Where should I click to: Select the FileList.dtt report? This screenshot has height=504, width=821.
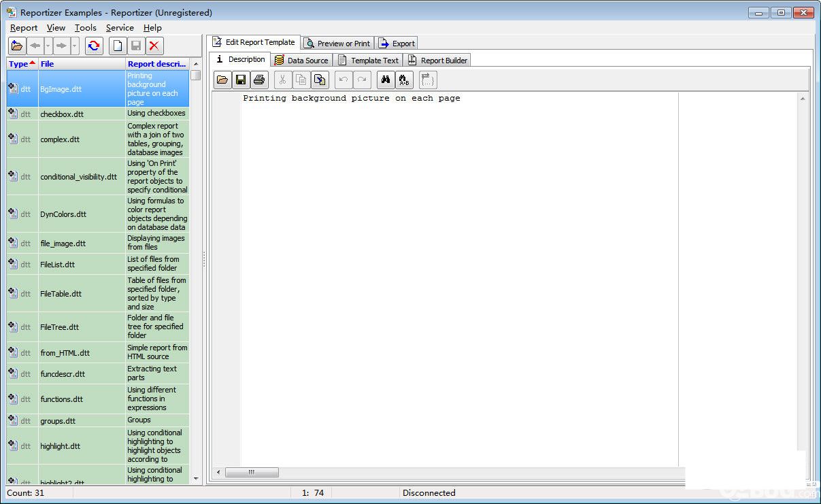click(x=98, y=264)
